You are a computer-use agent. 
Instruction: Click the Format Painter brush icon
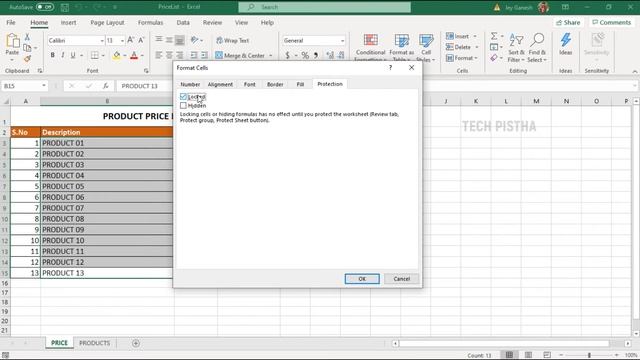(27, 59)
